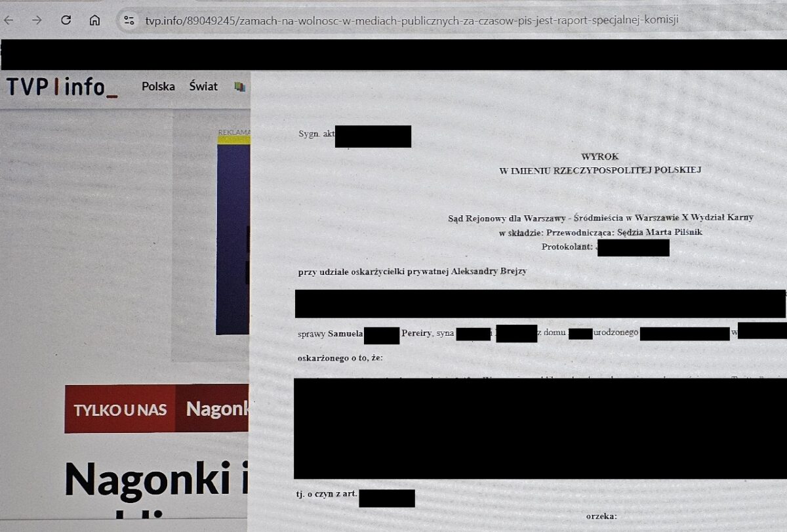Click the WYROK heading in the document
This screenshot has height=532, width=787.
click(599, 157)
